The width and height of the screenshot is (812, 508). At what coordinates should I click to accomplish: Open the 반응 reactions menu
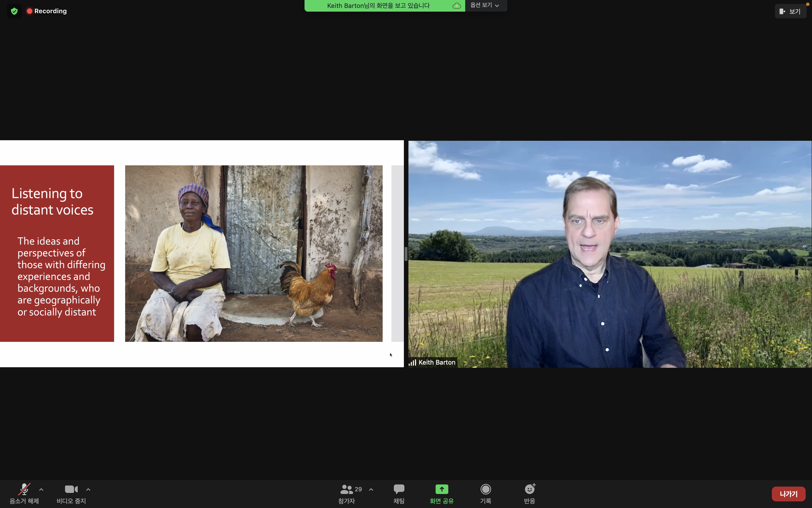[x=529, y=493]
